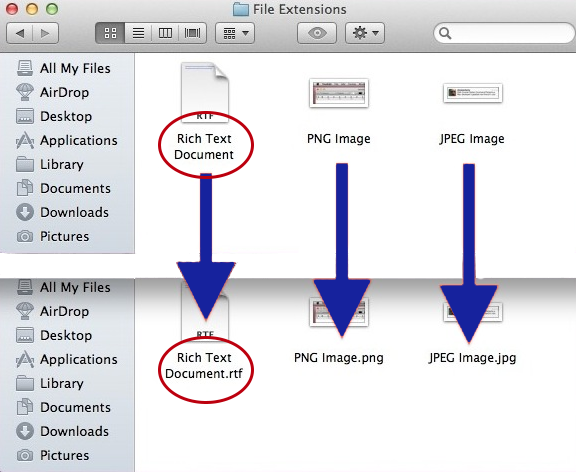Click the 'PNG Image' file name

tap(339, 139)
